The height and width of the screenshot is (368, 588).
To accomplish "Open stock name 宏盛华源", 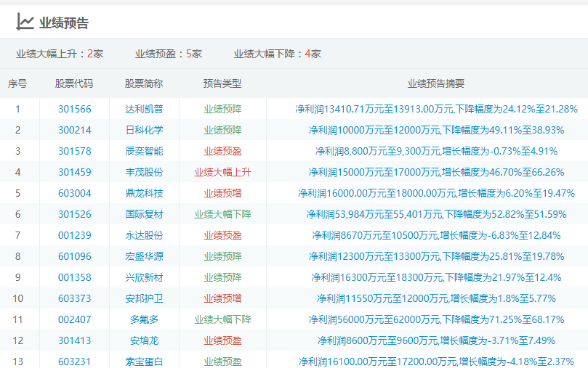I will [145, 256].
